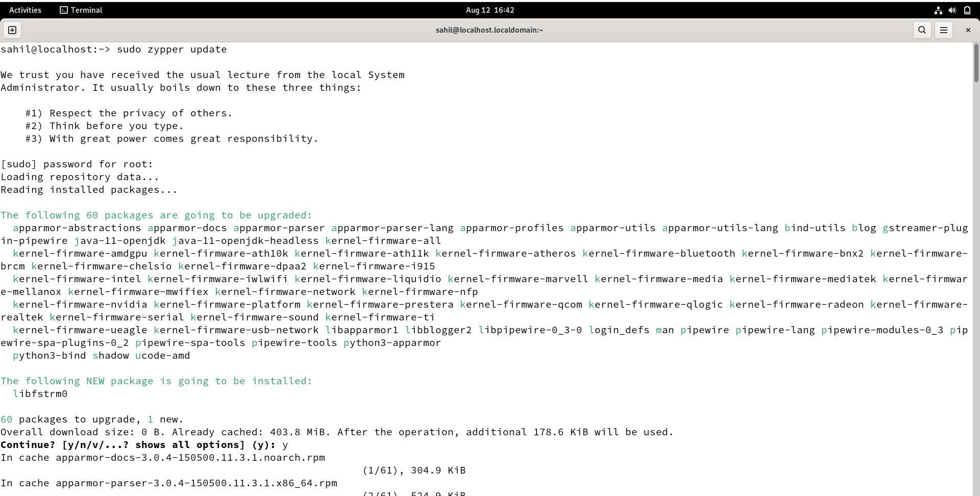Select the libfstrm0 package name in output
The width and height of the screenshot is (980, 496).
point(40,393)
